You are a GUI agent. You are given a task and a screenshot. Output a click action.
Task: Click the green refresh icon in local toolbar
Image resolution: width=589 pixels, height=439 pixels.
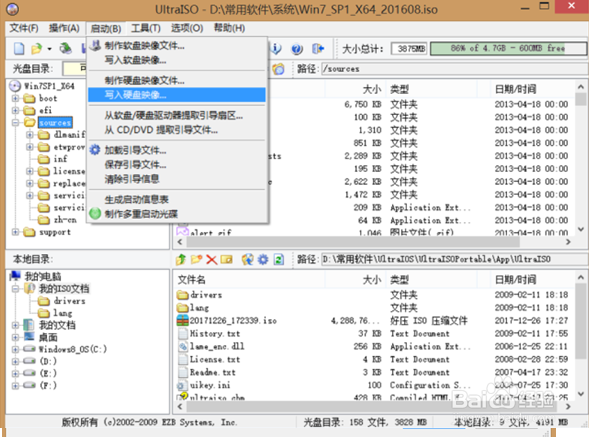click(279, 259)
